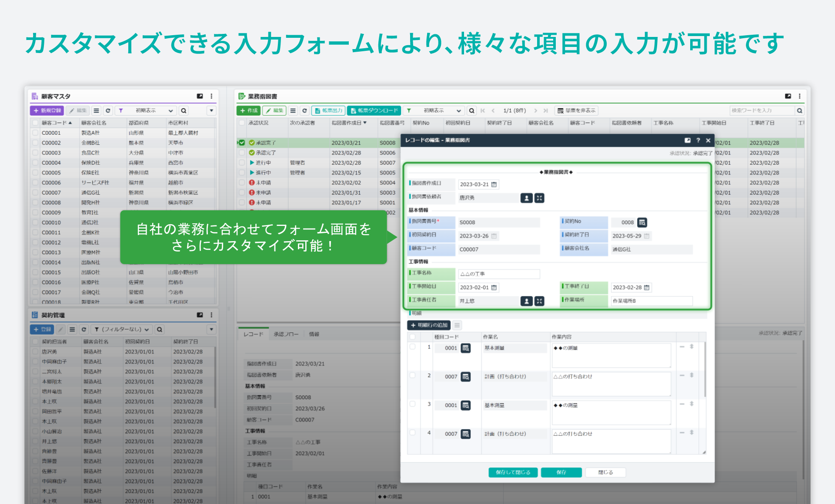The image size is (835, 504).
Task: Click the user picker icon beside 指図書依頼者
Action: click(526, 198)
